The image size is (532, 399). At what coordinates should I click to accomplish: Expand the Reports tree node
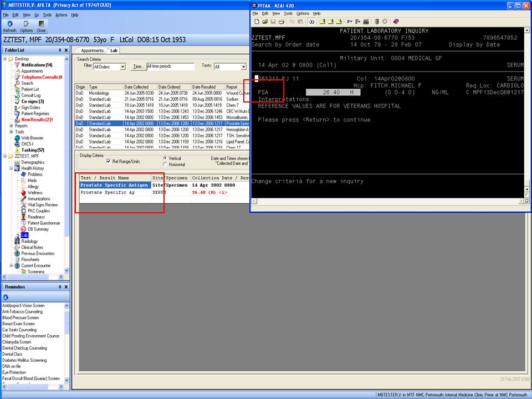(11, 126)
